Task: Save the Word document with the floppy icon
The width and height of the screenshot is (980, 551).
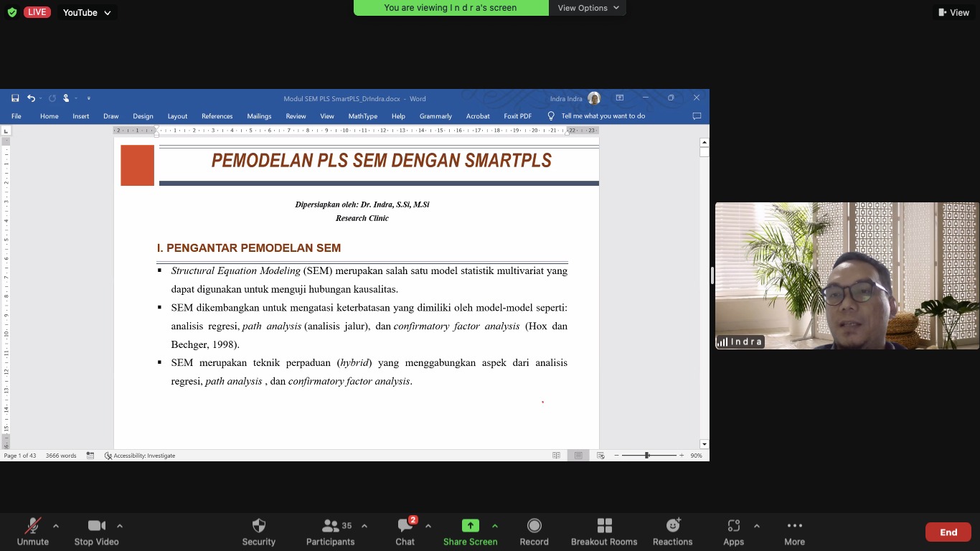Action: click(x=15, y=98)
